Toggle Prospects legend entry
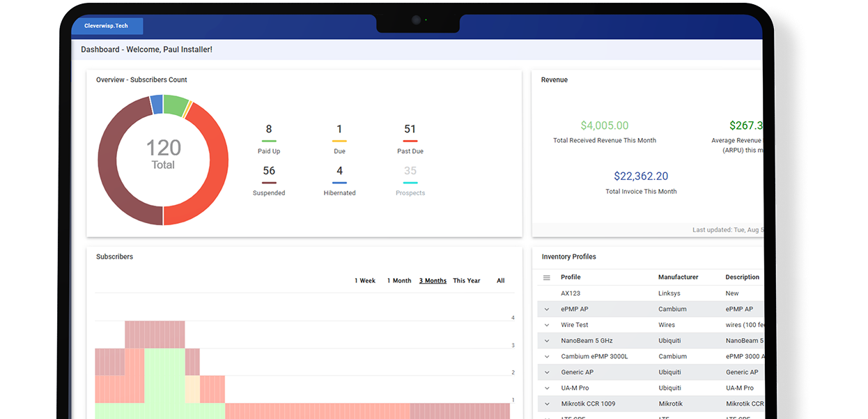The width and height of the screenshot is (868, 419). click(410, 181)
